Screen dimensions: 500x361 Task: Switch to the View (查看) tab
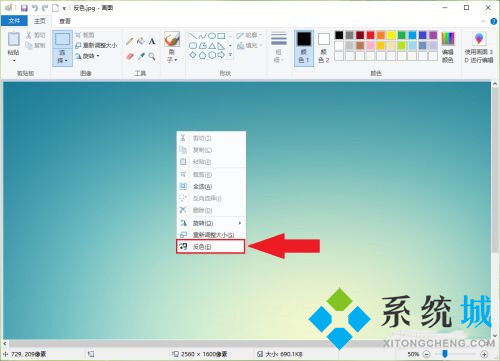[65, 21]
